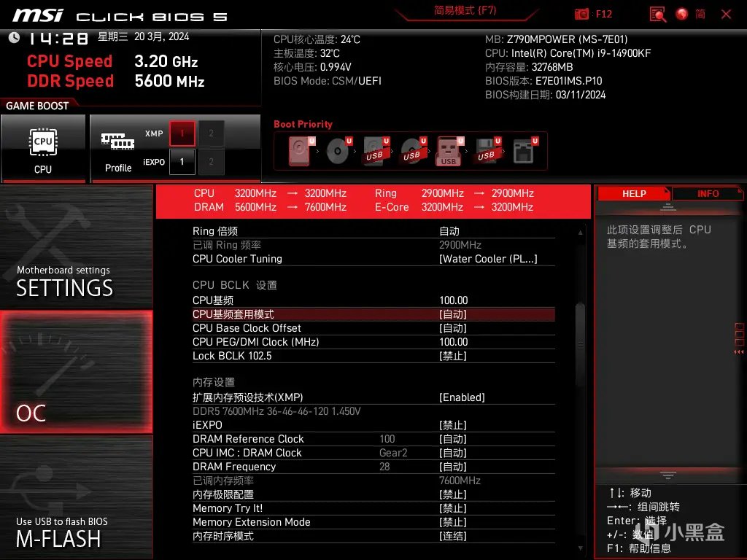Click the 已调 Ring 频率 2900MHz row

pyautogui.click(x=373, y=245)
